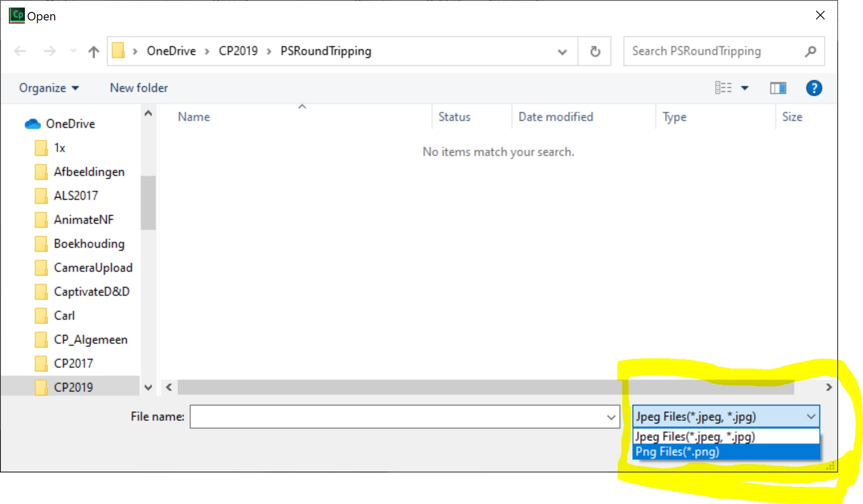Click the search magnifier icon

pyautogui.click(x=810, y=52)
